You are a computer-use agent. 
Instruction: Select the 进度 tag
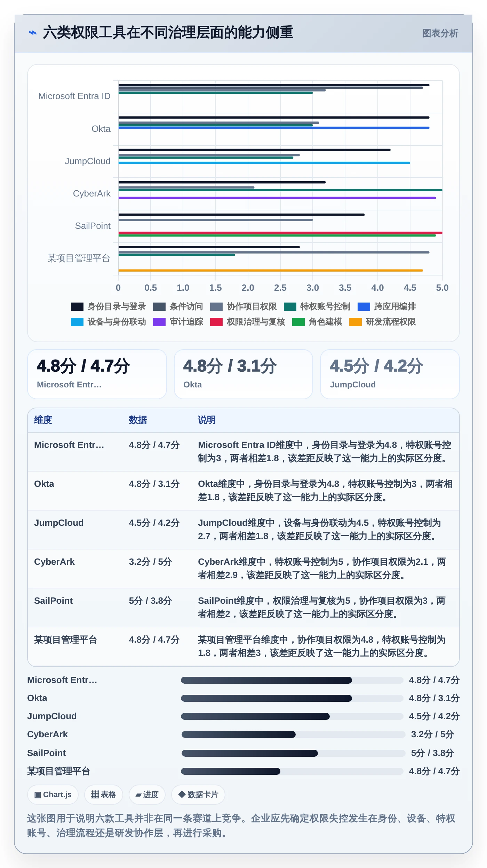pos(147,795)
